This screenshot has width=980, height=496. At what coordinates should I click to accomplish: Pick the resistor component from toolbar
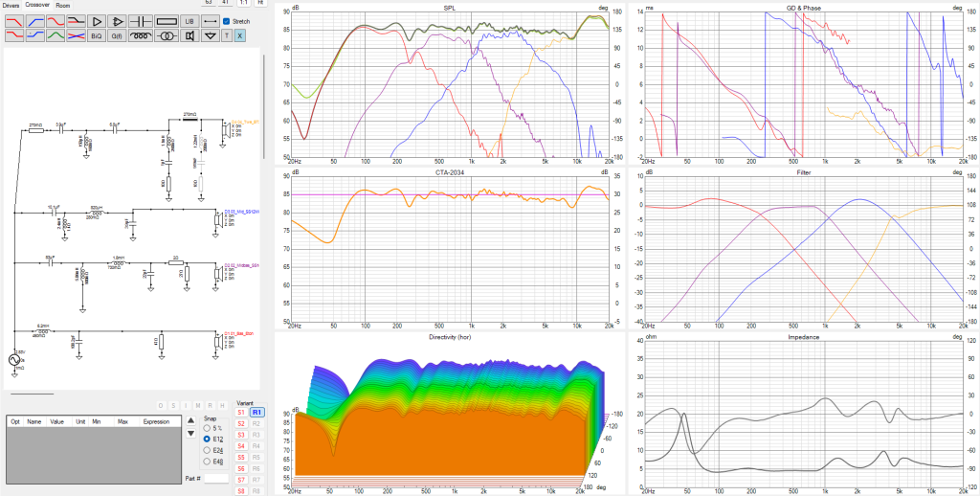pyautogui.click(x=166, y=20)
